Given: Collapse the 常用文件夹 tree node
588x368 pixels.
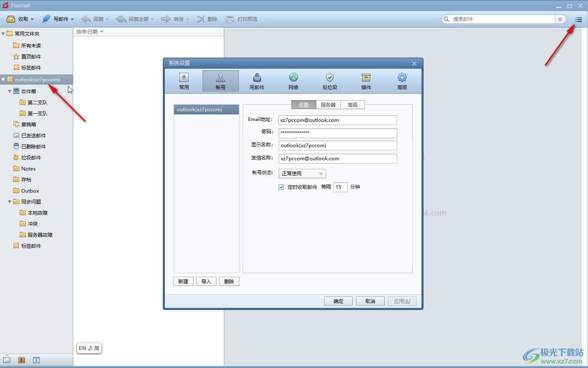Looking at the screenshot, I should [x=3, y=34].
